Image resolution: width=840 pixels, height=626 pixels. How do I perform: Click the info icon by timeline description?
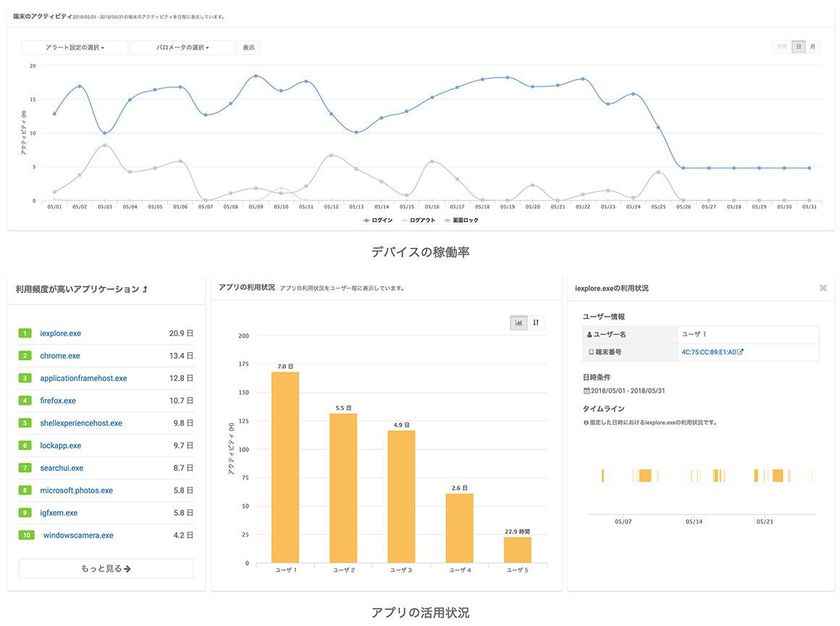click(586, 423)
